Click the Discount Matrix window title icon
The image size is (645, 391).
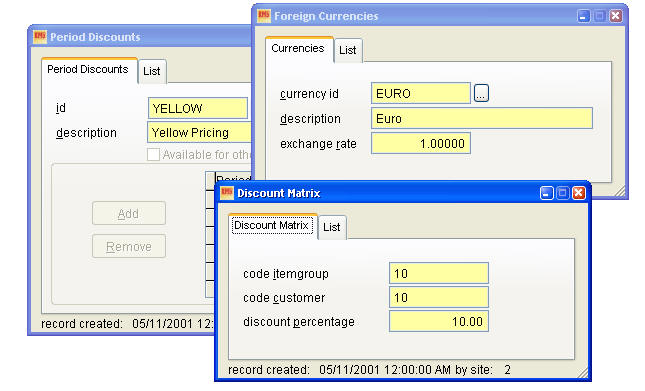(227, 193)
